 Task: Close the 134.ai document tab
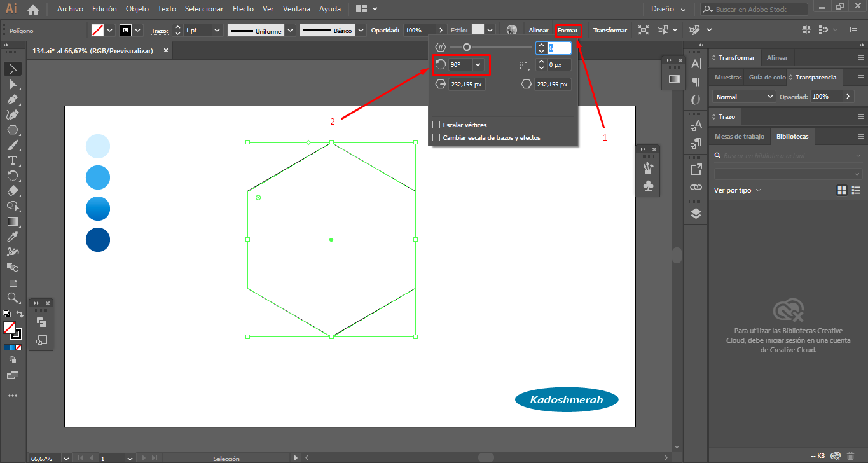point(165,50)
